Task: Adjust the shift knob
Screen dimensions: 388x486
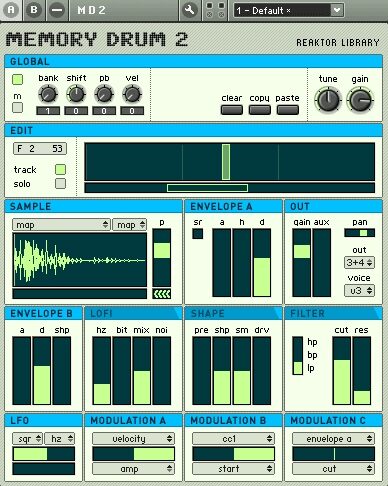Action: (x=76, y=94)
